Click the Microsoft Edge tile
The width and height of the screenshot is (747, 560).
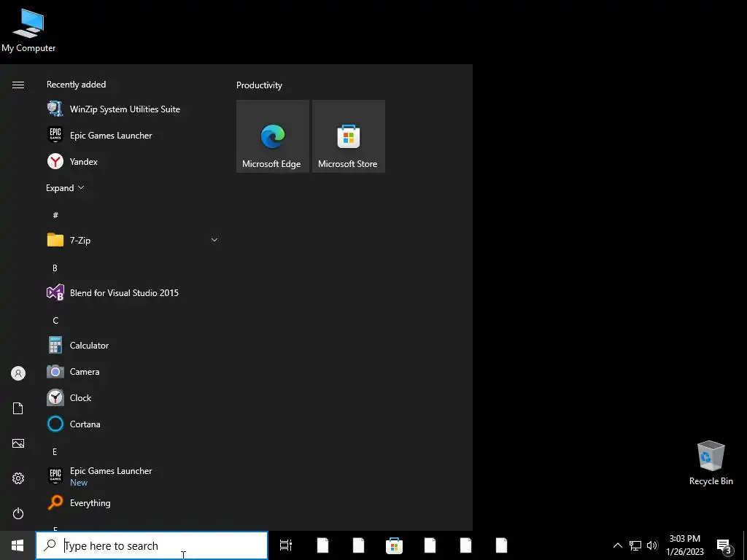[273, 136]
